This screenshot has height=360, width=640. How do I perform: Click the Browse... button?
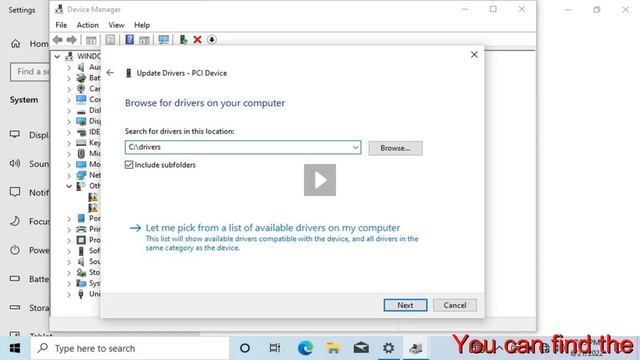395,148
